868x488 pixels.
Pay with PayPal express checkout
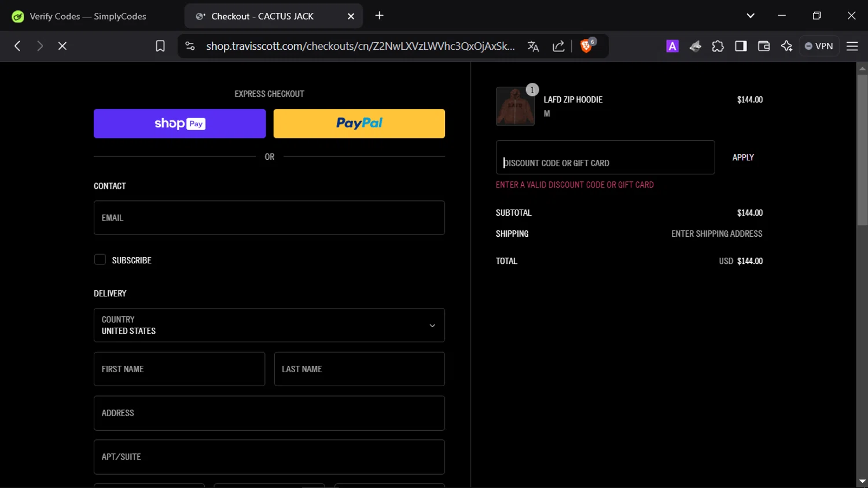[359, 123]
